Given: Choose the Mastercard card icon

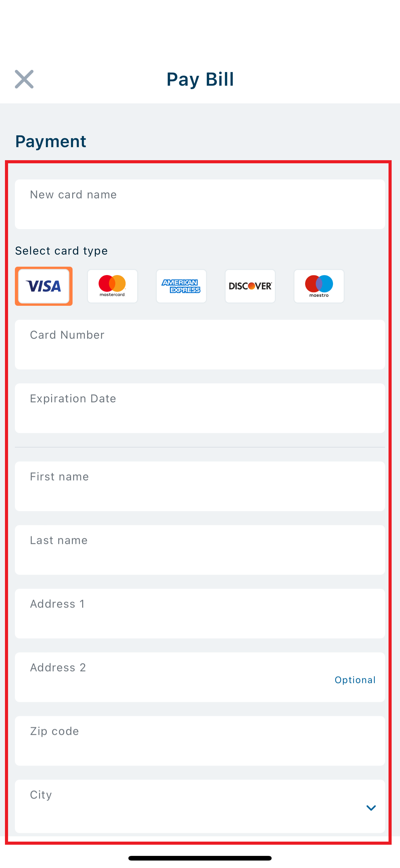Looking at the screenshot, I should tap(113, 286).
